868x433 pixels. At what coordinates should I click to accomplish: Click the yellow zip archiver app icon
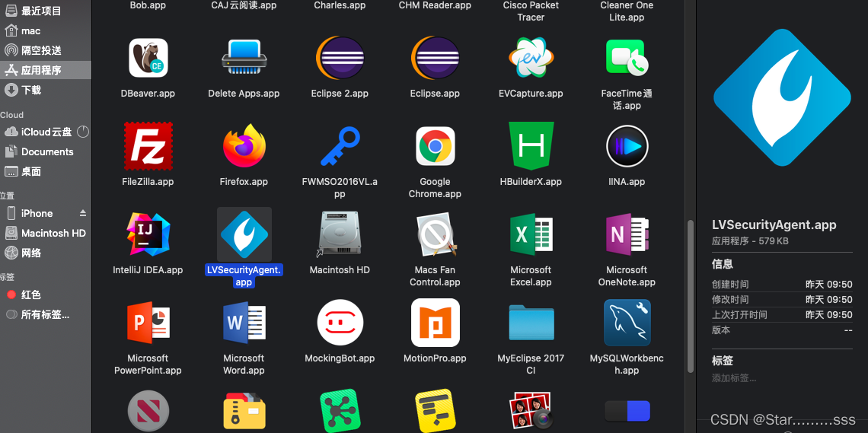244,412
